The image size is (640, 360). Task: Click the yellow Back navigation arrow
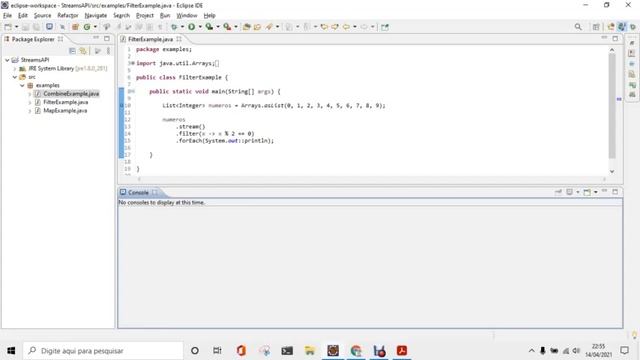[346, 27]
